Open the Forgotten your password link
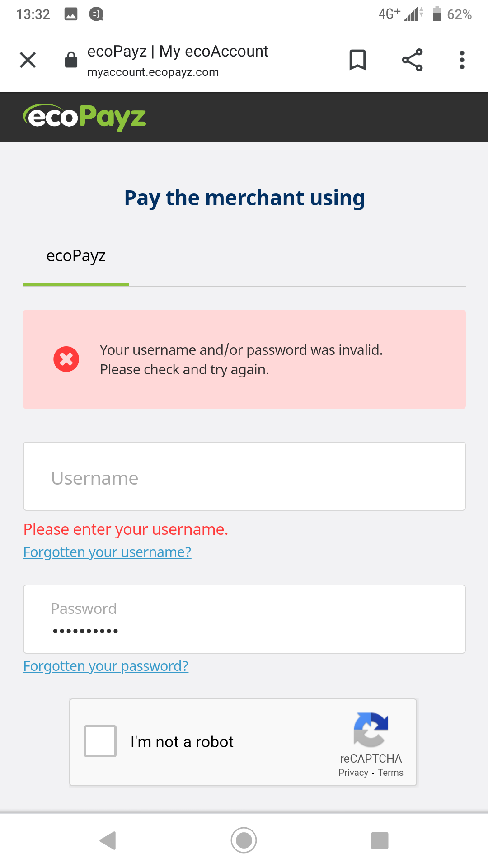Screen dimensions: 488x868 tap(106, 666)
